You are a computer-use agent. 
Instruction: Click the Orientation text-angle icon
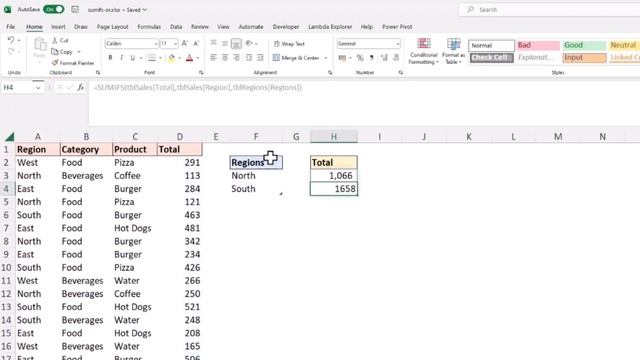[x=249, y=43]
